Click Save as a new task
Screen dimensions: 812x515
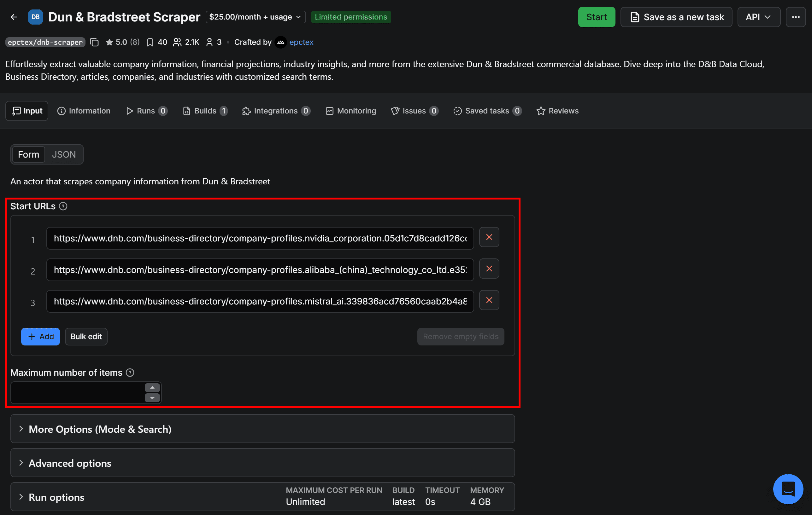[x=676, y=17]
